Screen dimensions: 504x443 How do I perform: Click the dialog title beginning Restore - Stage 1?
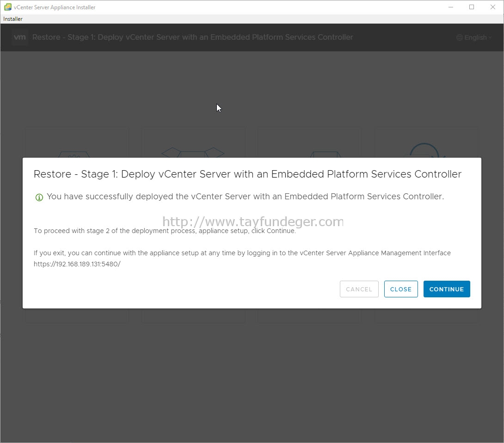click(x=247, y=174)
